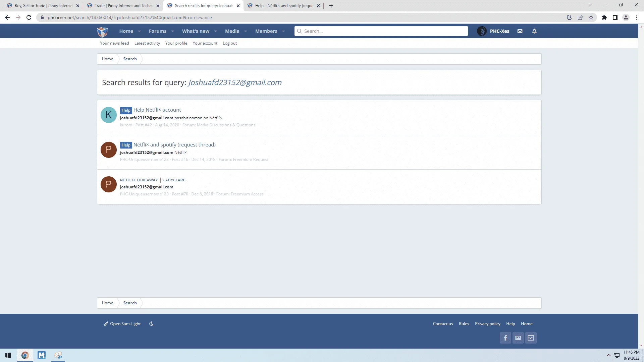The width and height of the screenshot is (644, 362).
Task: Open the Forums navigation item
Action: pyautogui.click(x=158, y=31)
